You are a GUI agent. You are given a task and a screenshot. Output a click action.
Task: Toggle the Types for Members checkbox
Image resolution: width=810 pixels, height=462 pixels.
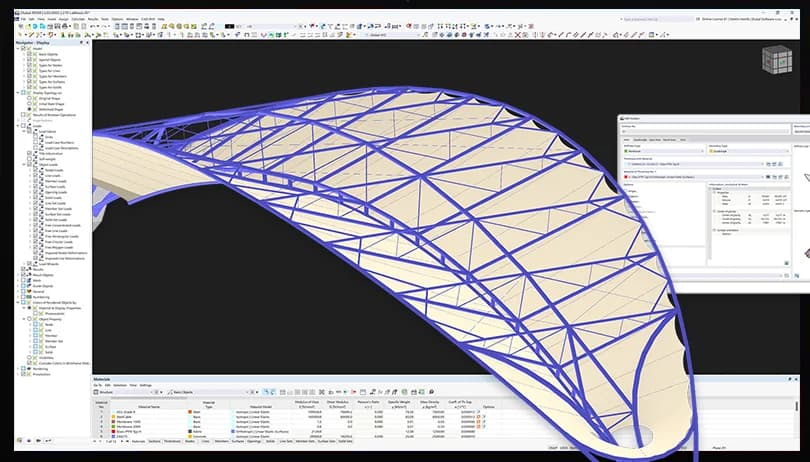[29, 76]
